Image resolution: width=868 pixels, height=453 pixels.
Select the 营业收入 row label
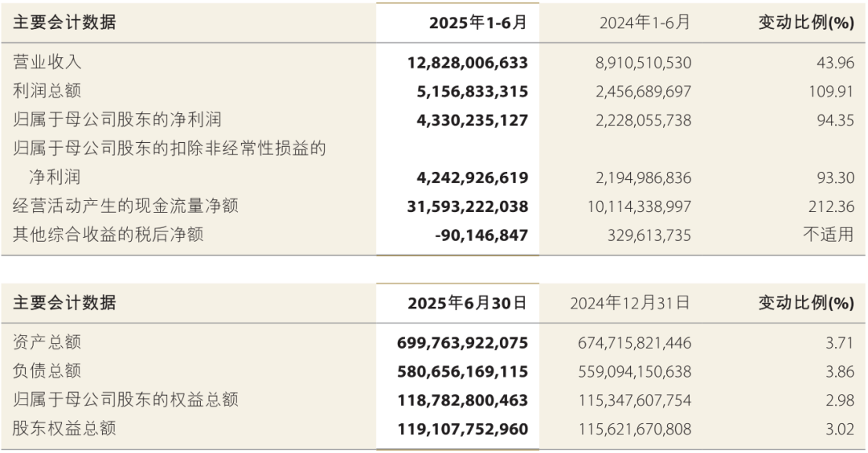pos(47,62)
